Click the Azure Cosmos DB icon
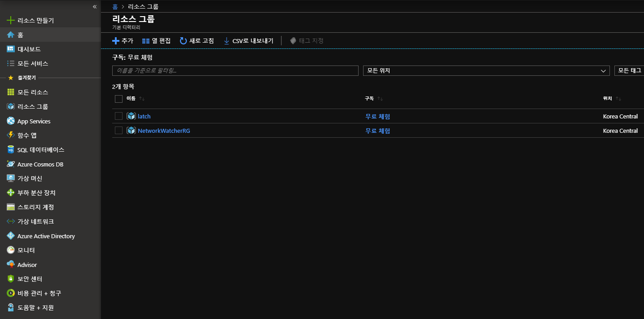Image resolution: width=644 pixels, height=319 pixels. coord(11,164)
